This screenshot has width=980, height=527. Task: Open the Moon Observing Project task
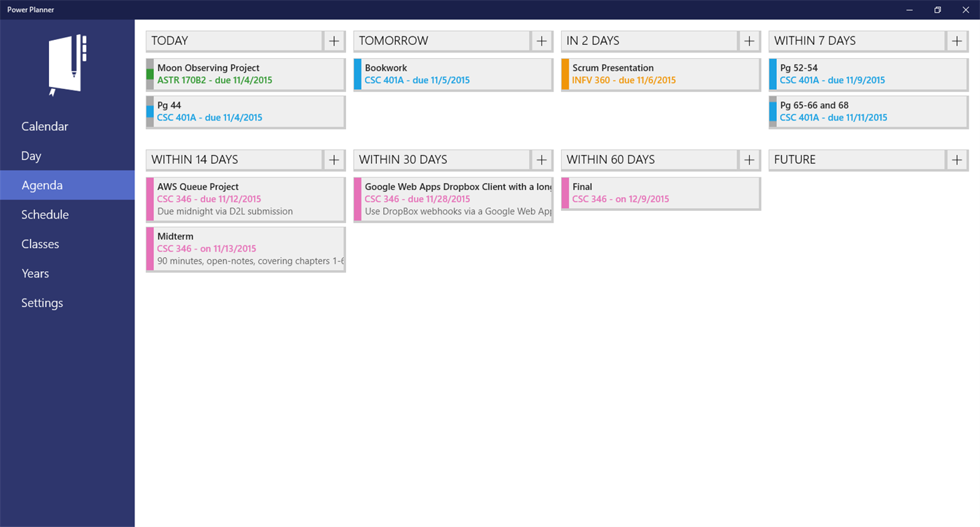click(245, 74)
